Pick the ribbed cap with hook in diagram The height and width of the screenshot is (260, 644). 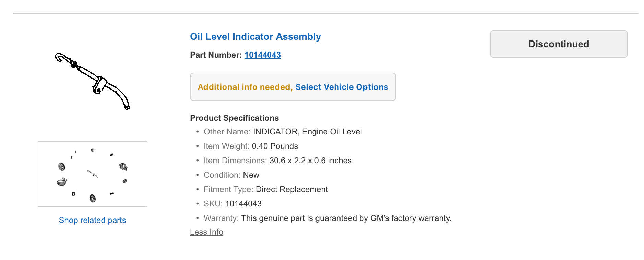pyautogui.click(x=62, y=181)
